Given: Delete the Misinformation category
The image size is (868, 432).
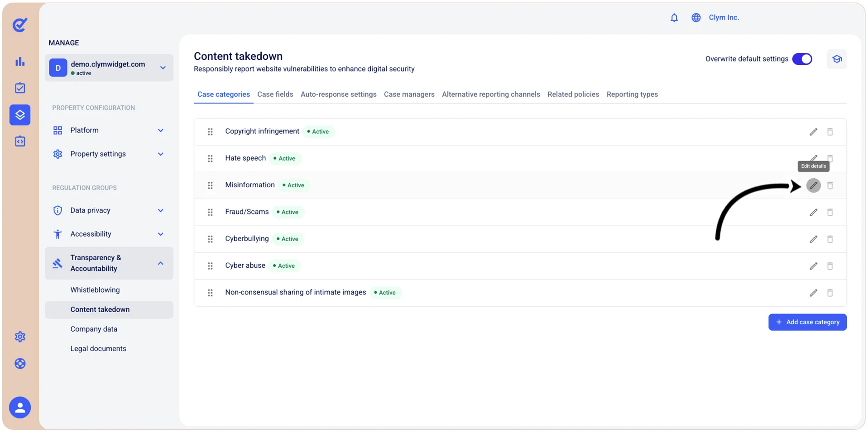Looking at the screenshot, I should (x=830, y=185).
